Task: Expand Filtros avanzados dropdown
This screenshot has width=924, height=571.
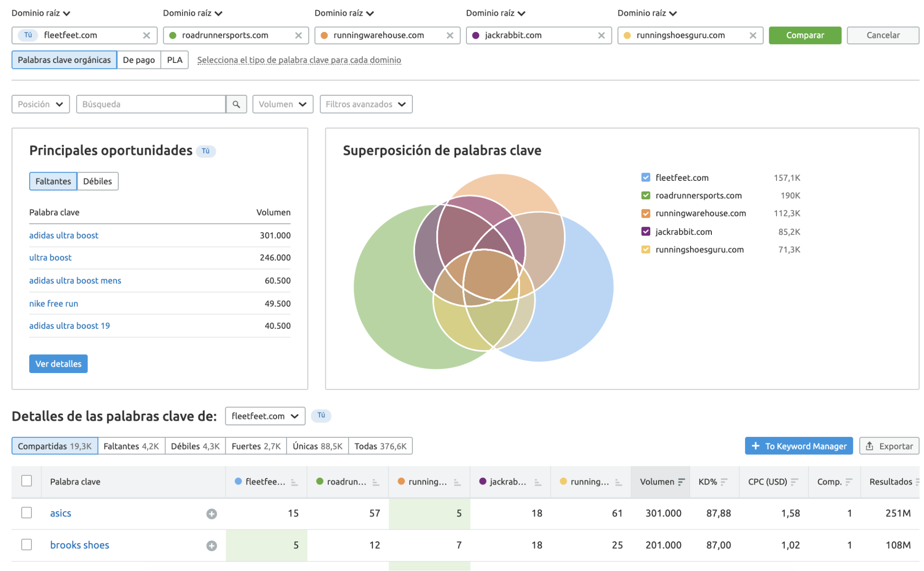Action: 366,104
